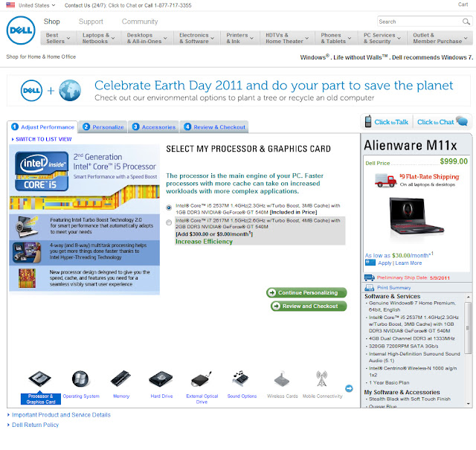The image size is (476, 450).
Task: Open the Support top menu
Action: (x=91, y=22)
